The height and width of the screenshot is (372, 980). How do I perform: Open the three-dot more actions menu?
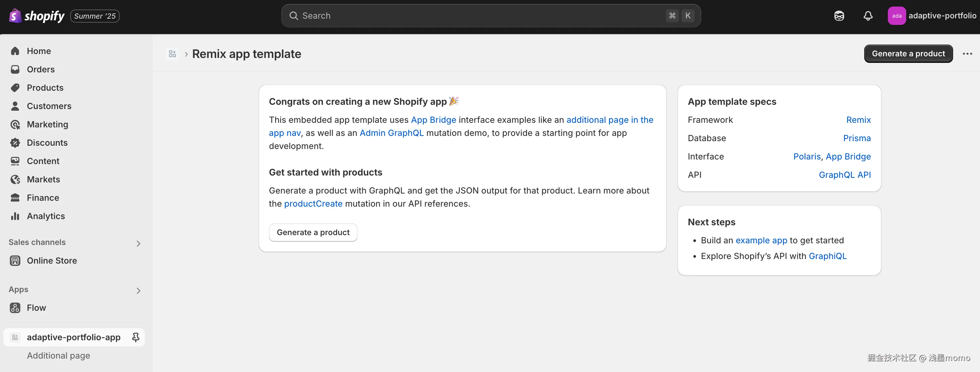tap(967, 54)
